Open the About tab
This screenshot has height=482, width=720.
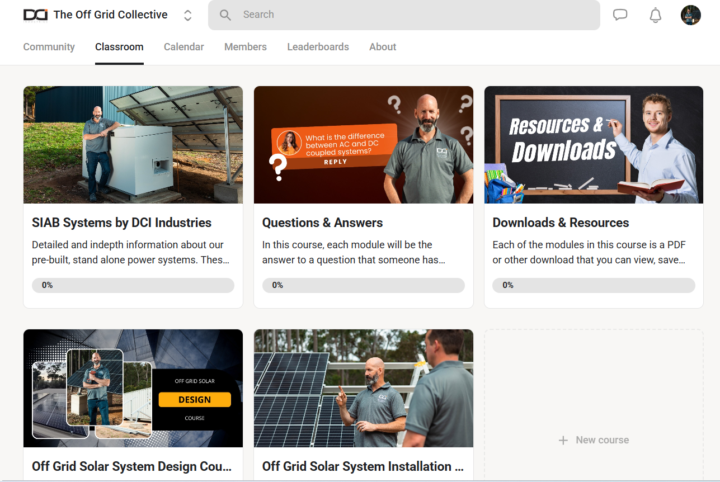[x=382, y=47]
